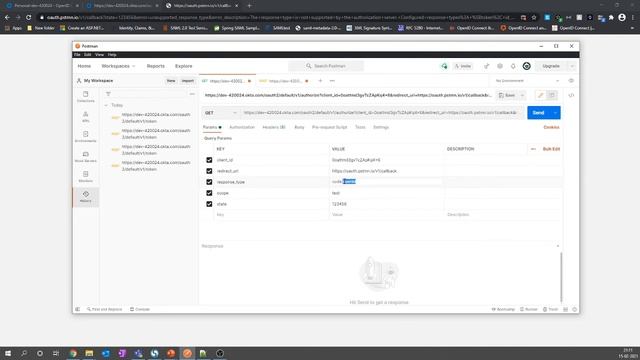The width and height of the screenshot is (640, 360).
Task: Click the history filter icon
Action: [108, 94]
